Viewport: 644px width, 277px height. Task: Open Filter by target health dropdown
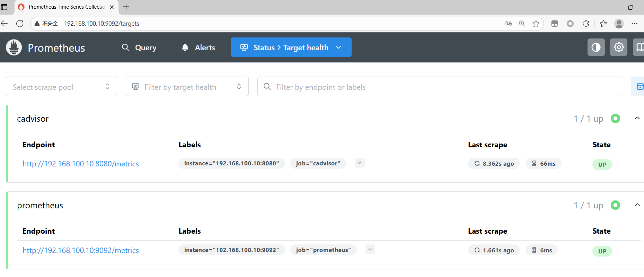click(187, 86)
